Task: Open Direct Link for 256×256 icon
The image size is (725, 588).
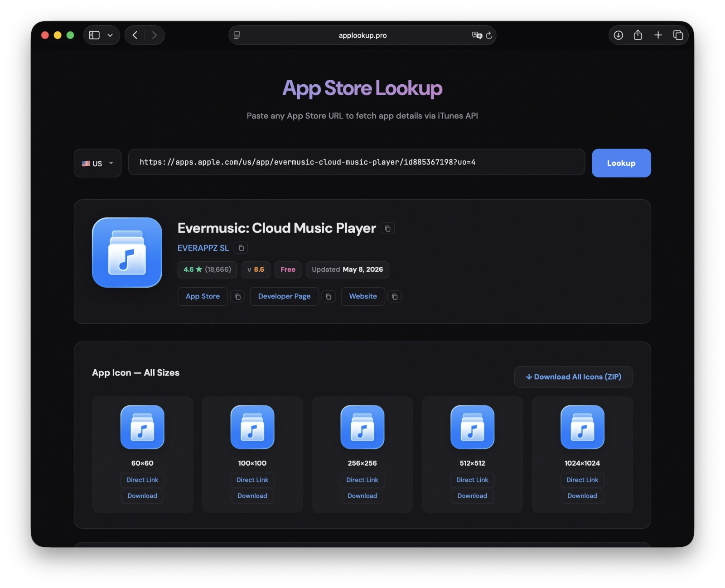Action: (362, 480)
